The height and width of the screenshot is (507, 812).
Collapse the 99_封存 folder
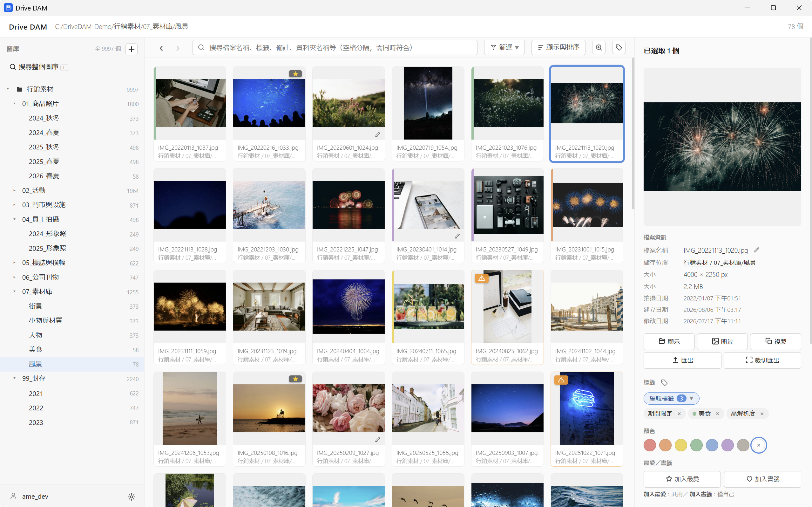[14, 378]
